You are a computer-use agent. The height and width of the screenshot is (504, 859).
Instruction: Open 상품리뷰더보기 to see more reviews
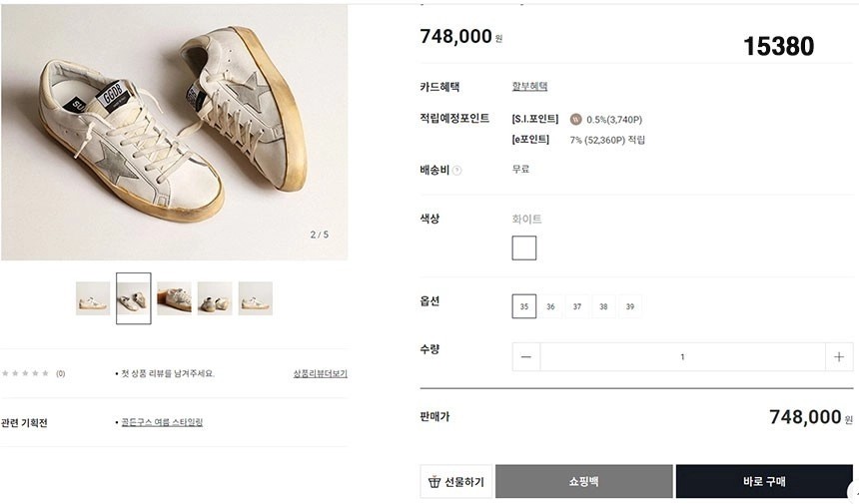320,373
